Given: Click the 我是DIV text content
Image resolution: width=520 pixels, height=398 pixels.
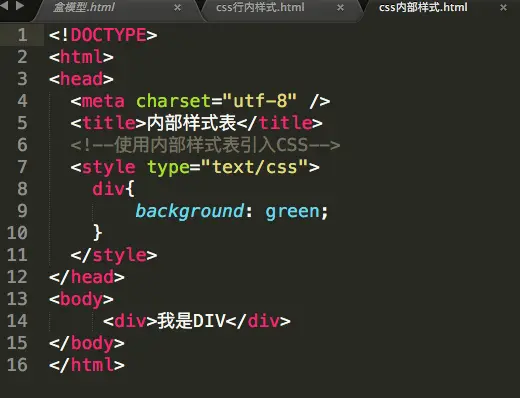Looking at the screenshot, I should [x=191, y=321].
